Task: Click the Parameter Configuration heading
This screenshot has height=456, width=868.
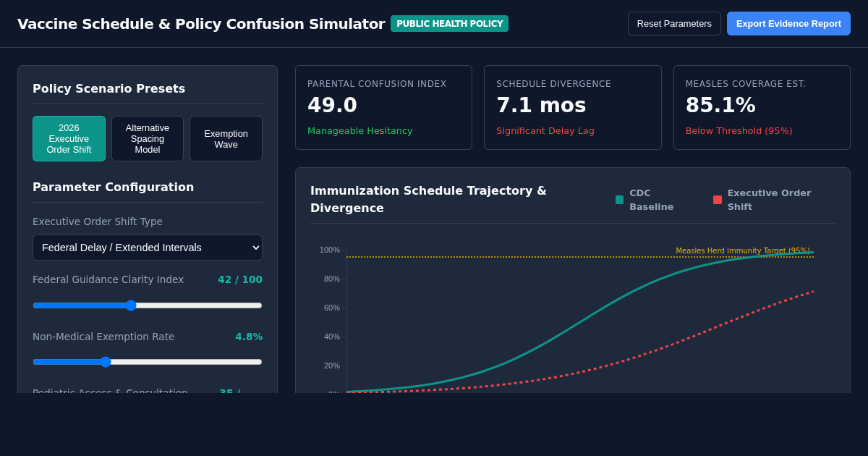Action: coord(113,187)
